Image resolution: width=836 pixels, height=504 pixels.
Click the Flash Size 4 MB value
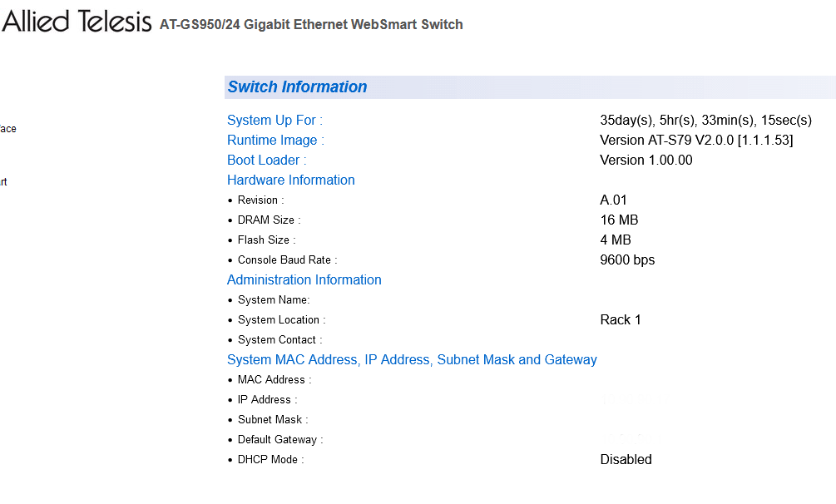click(616, 240)
